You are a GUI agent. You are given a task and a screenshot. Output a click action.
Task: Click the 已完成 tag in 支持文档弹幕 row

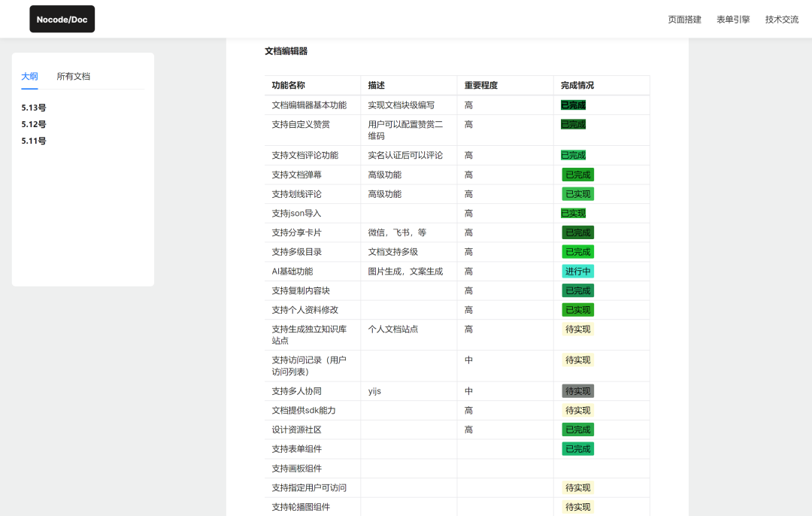[577, 175]
